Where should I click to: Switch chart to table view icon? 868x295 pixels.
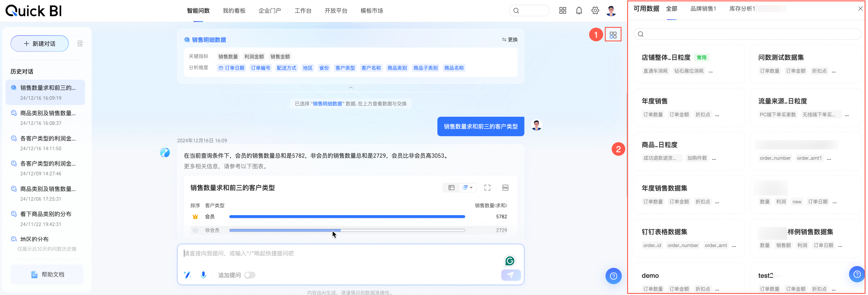451,188
